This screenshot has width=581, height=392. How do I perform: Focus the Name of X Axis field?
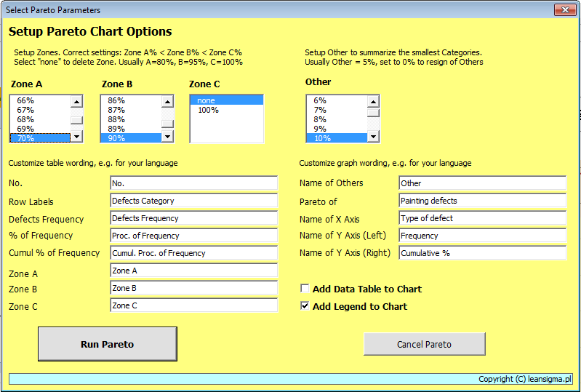click(482, 218)
